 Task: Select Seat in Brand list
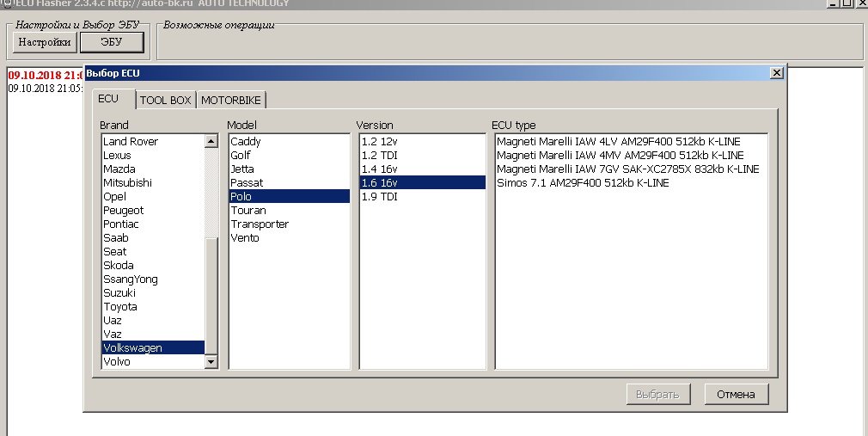[153, 251]
